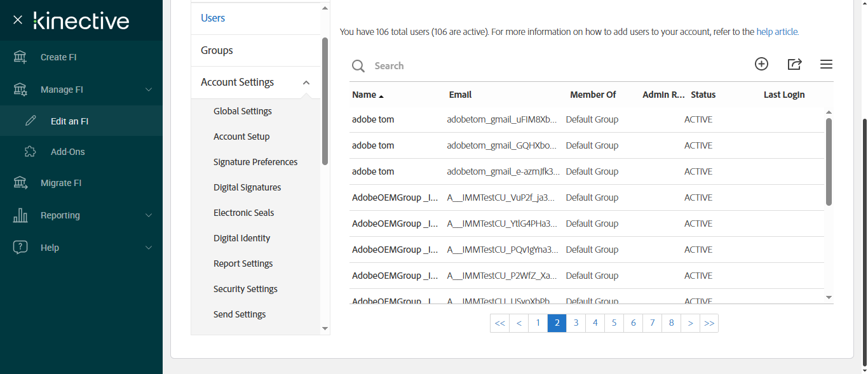Open the help article link
Screen dimensions: 868x374
777,32
